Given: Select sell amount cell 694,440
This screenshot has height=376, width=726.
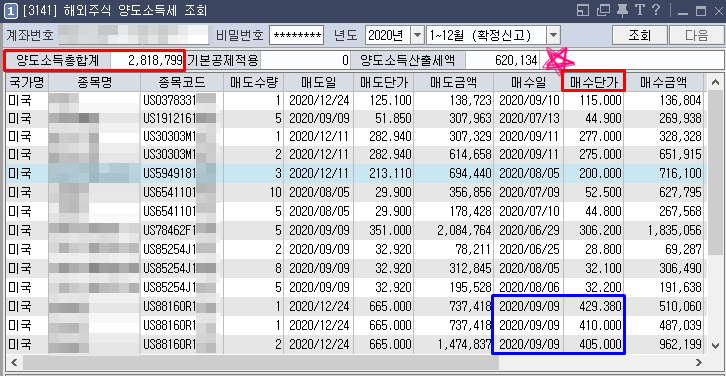Looking at the screenshot, I should point(453,174).
